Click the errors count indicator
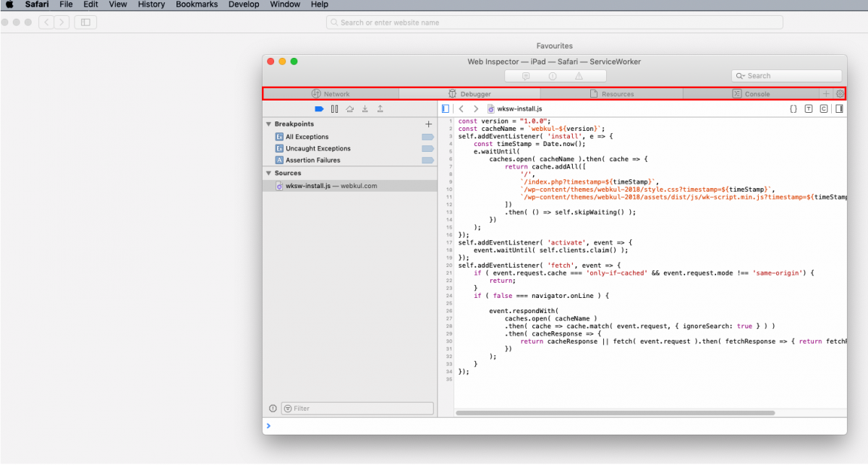The image size is (868, 465). tap(553, 76)
